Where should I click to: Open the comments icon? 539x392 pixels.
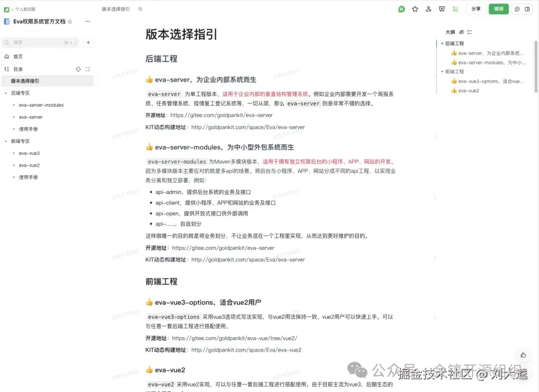pyautogui.click(x=517, y=9)
